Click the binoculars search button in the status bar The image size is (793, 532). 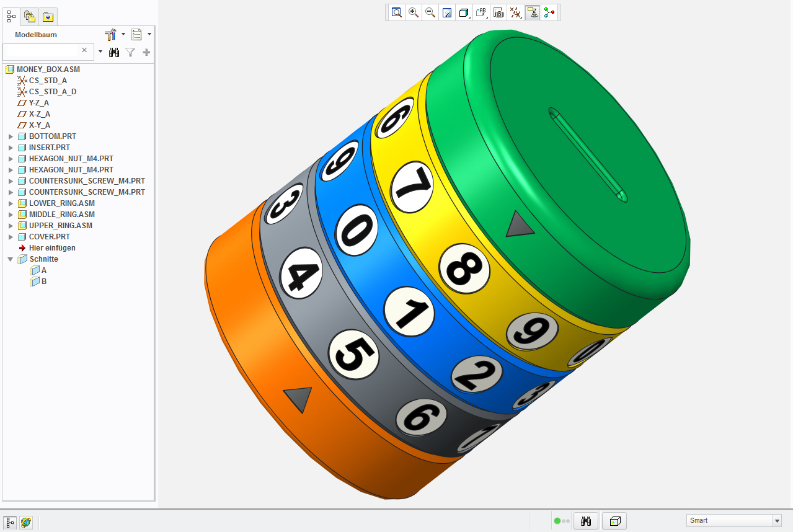[x=586, y=521]
